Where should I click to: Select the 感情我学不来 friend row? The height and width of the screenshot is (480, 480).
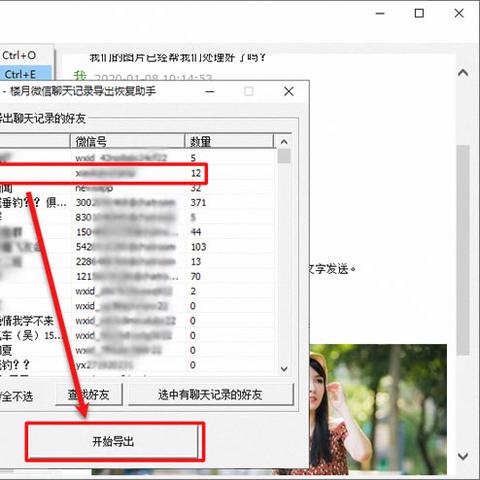click(137, 321)
